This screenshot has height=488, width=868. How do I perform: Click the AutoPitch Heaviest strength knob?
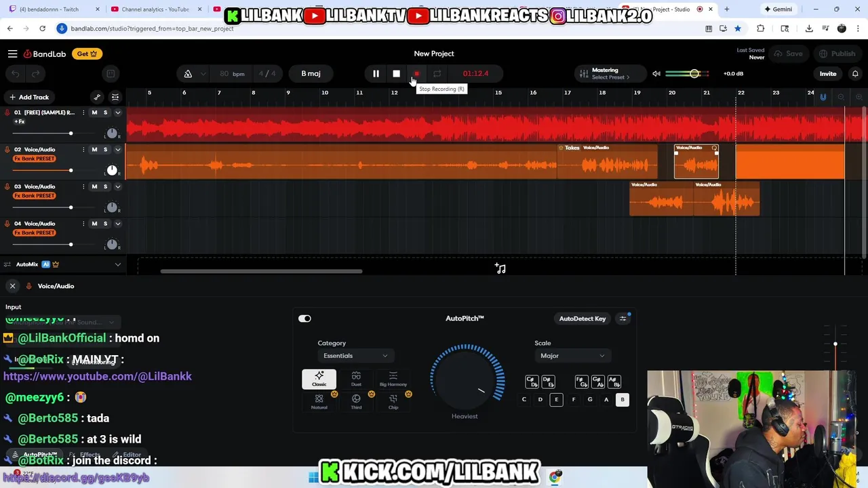tap(467, 378)
